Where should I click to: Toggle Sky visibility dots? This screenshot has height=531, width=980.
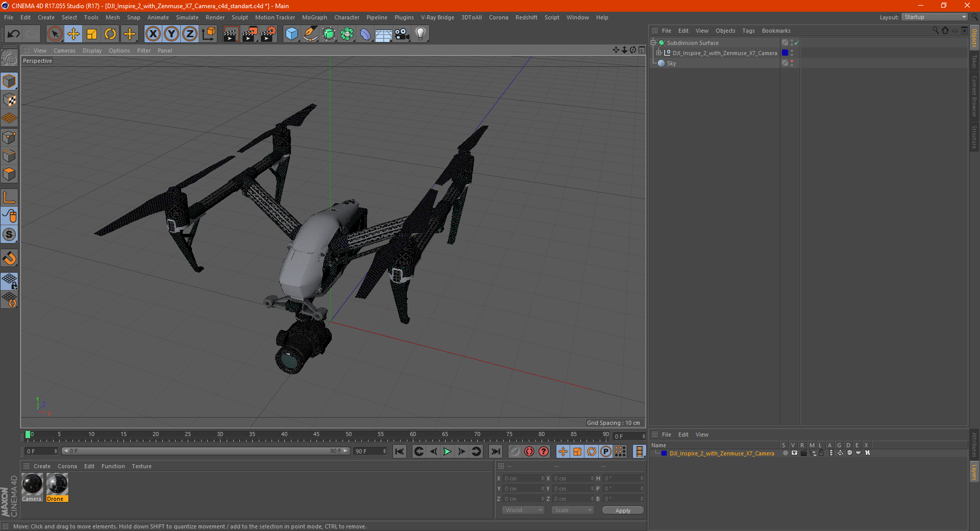(792, 63)
